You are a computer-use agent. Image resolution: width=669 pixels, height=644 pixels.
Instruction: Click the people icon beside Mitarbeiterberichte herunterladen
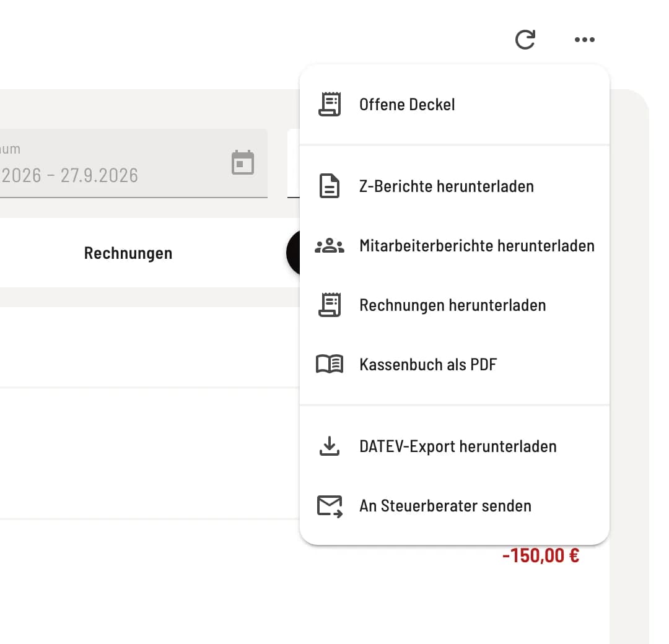[x=330, y=246]
